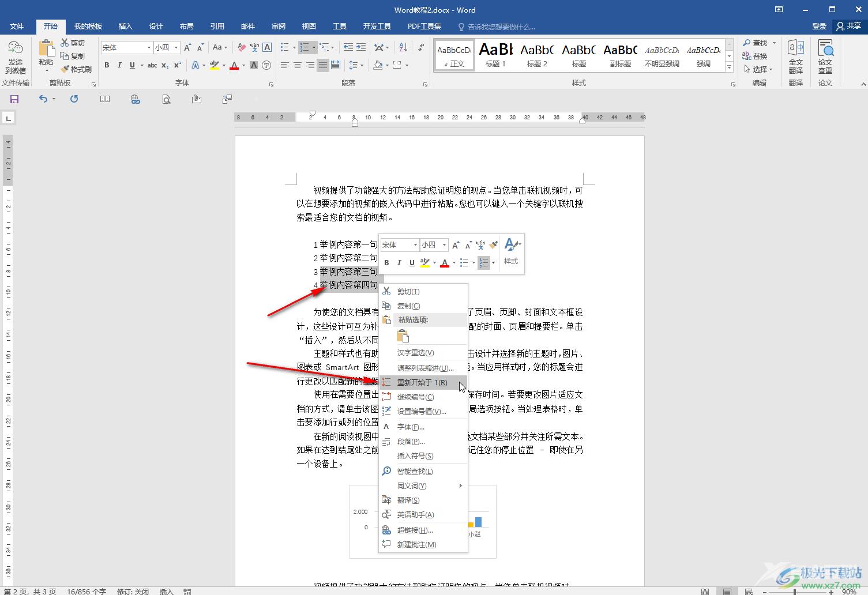Open the Insert ribbon tab
This screenshot has width=868, height=595.
(x=125, y=26)
